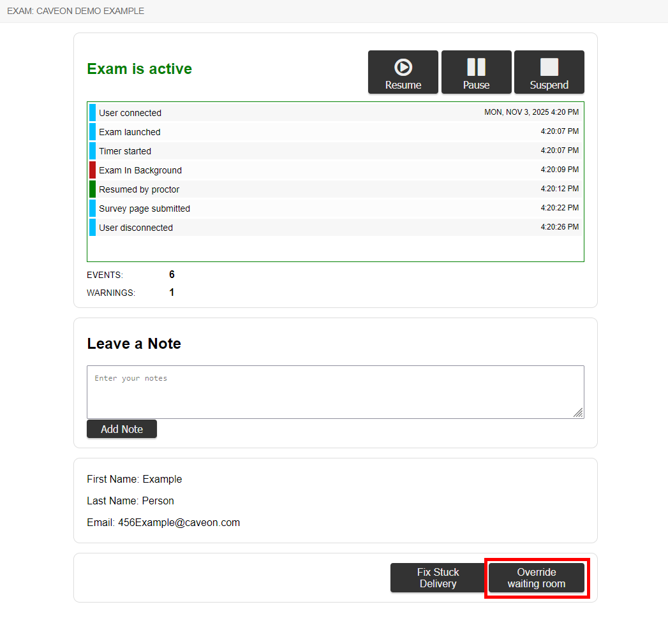668x644 pixels.
Task: Click the EVENTS count value 6
Action: click(x=172, y=275)
